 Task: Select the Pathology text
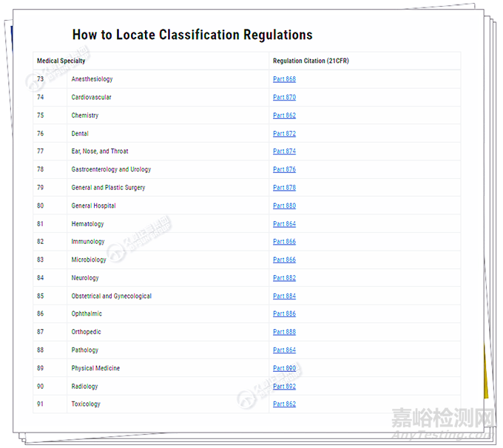tap(84, 350)
